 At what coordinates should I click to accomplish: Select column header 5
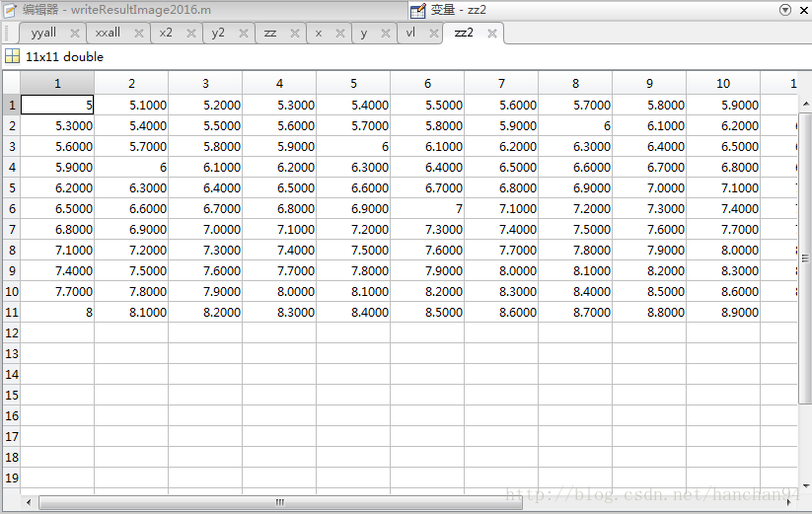(353, 83)
